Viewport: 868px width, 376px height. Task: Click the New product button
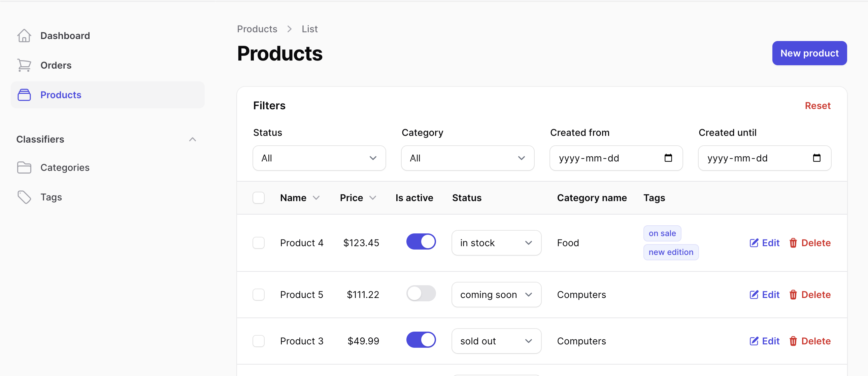pyautogui.click(x=809, y=53)
